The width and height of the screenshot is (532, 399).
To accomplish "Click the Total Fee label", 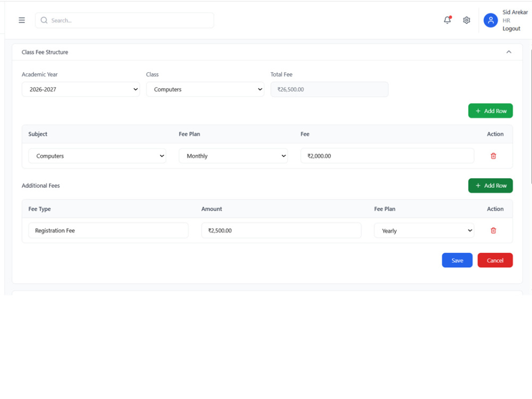I will tap(281, 74).
